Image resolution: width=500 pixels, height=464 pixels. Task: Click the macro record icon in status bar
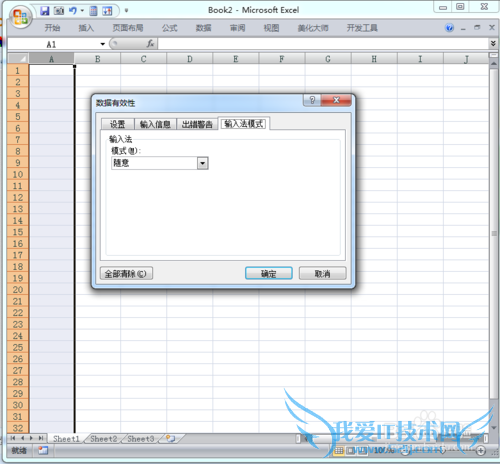click(x=43, y=451)
